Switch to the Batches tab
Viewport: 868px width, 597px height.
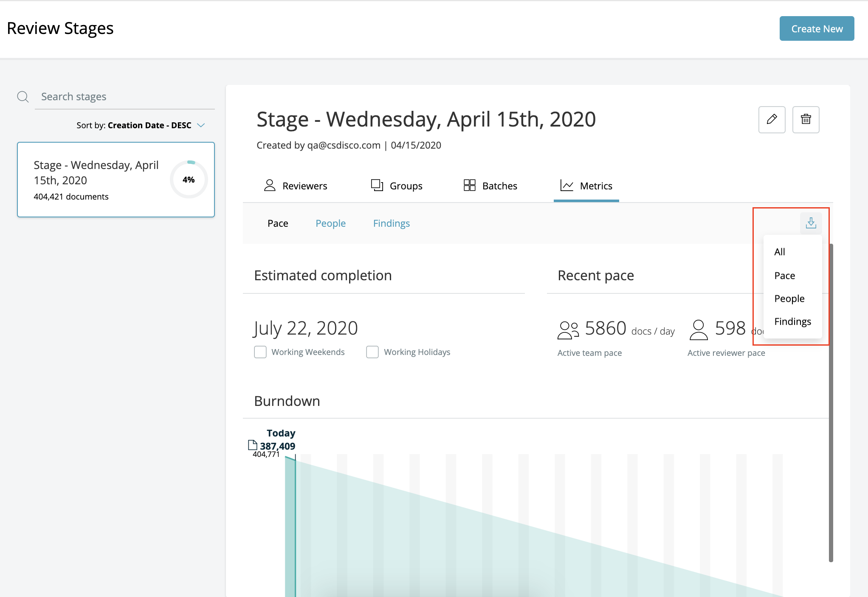tap(490, 186)
